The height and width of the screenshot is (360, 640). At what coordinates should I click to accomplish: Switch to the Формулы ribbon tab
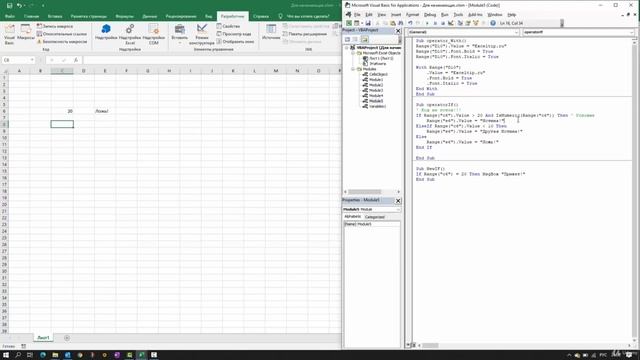point(124,16)
